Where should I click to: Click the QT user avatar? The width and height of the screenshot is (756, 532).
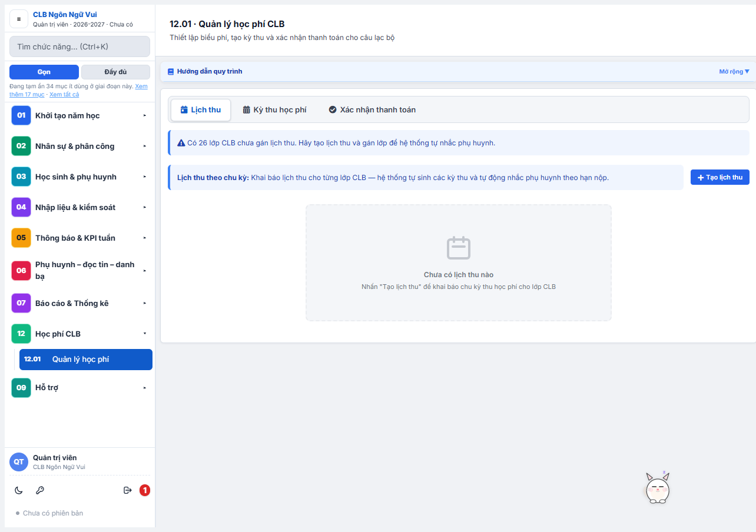click(19, 462)
